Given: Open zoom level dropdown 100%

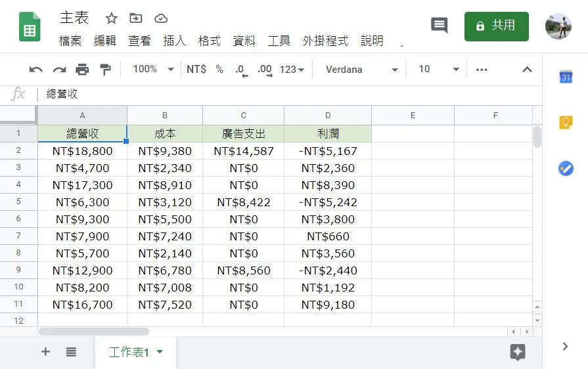Looking at the screenshot, I should [x=154, y=70].
